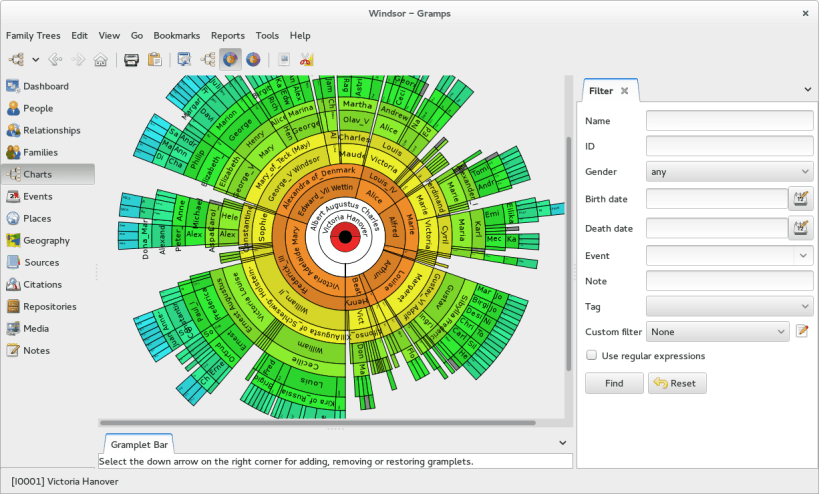Open the death date editor icon
The height and width of the screenshot is (494, 819).
click(x=800, y=228)
